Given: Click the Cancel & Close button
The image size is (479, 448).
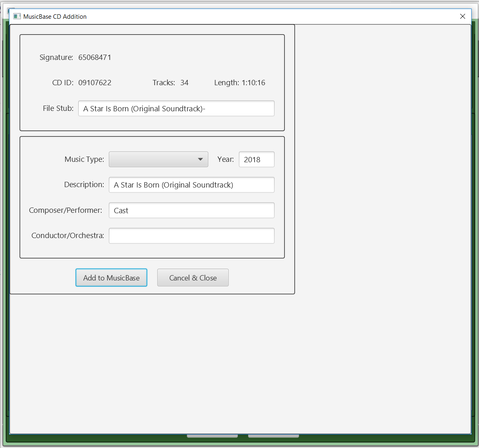Looking at the screenshot, I should coord(193,278).
